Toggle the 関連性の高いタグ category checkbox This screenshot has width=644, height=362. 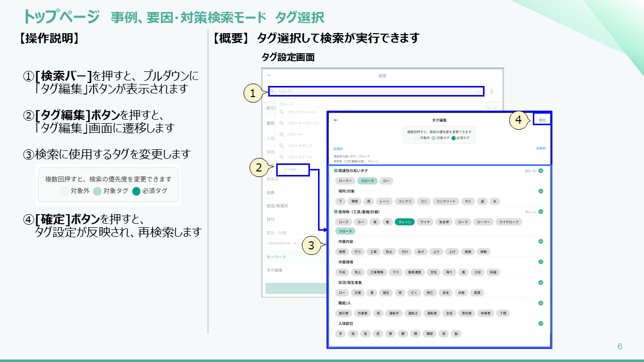336,171
